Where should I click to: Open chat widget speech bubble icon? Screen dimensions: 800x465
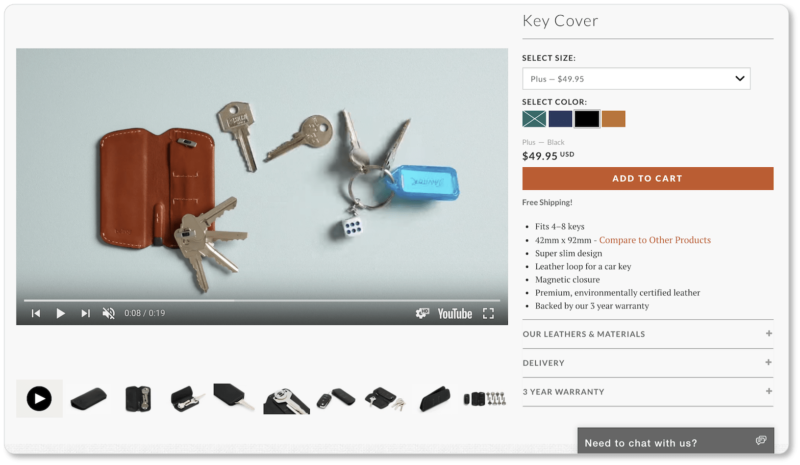[x=760, y=441]
